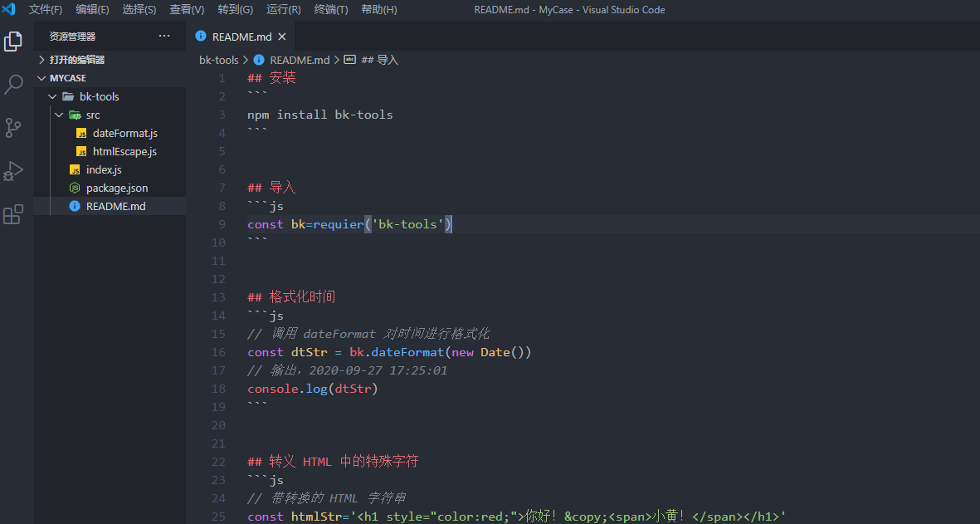This screenshot has height=524, width=980.
Task: Close the README.md editor tab
Action: 282,37
